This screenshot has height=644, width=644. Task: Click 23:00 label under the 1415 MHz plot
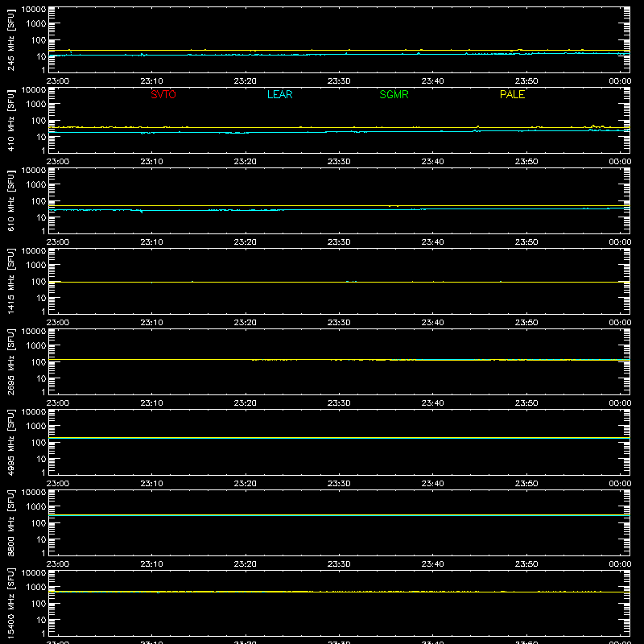click(x=58, y=323)
